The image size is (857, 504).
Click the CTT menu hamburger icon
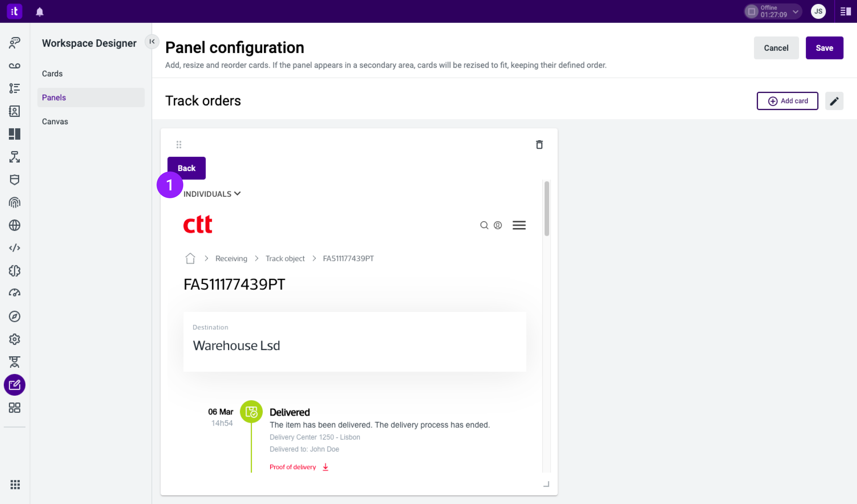tap(519, 225)
